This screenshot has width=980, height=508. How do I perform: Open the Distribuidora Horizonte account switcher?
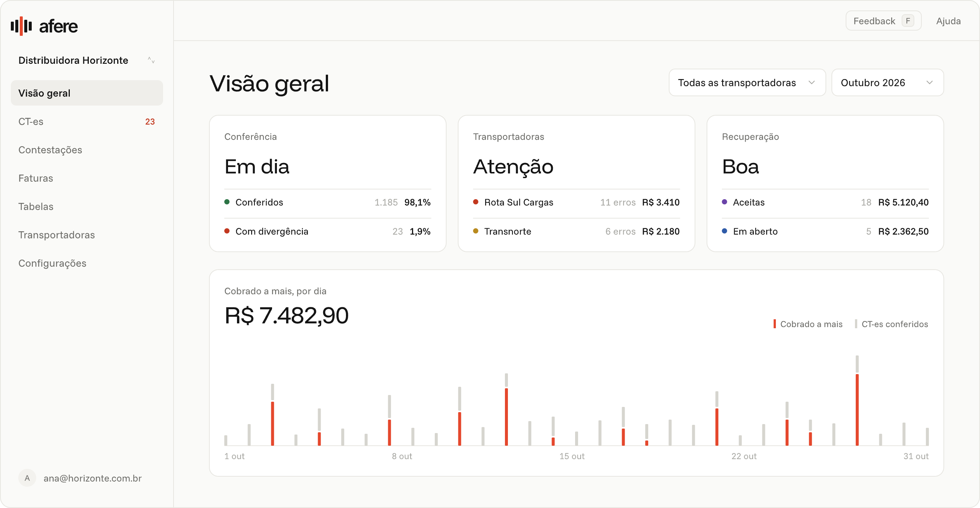pos(87,60)
